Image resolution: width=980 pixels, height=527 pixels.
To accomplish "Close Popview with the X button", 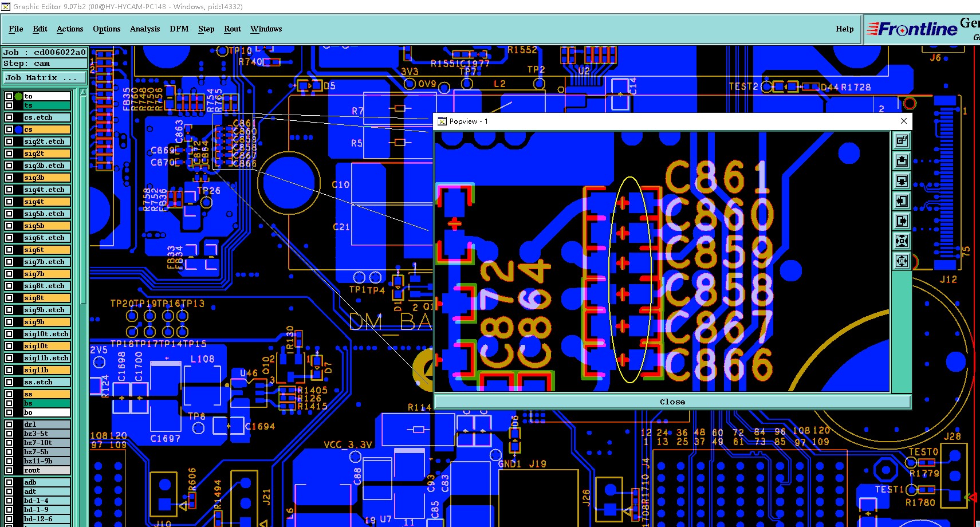I will click(x=904, y=121).
